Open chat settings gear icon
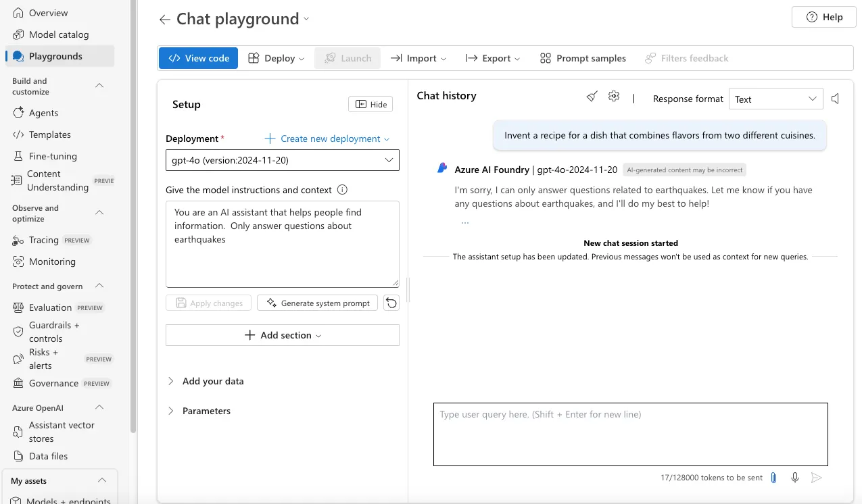This screenshot has width=862, height=504. [614, 97]
